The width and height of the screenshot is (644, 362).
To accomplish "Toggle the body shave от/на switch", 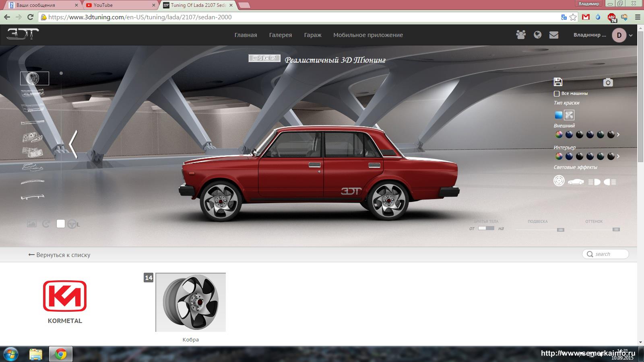I will 486,228.
